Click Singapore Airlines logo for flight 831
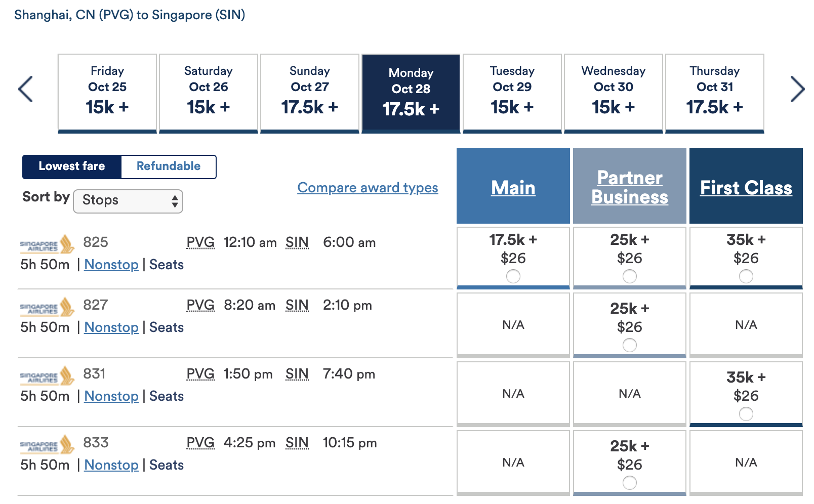Viewport: 814px width, 504px height. (x=47, y=376)
